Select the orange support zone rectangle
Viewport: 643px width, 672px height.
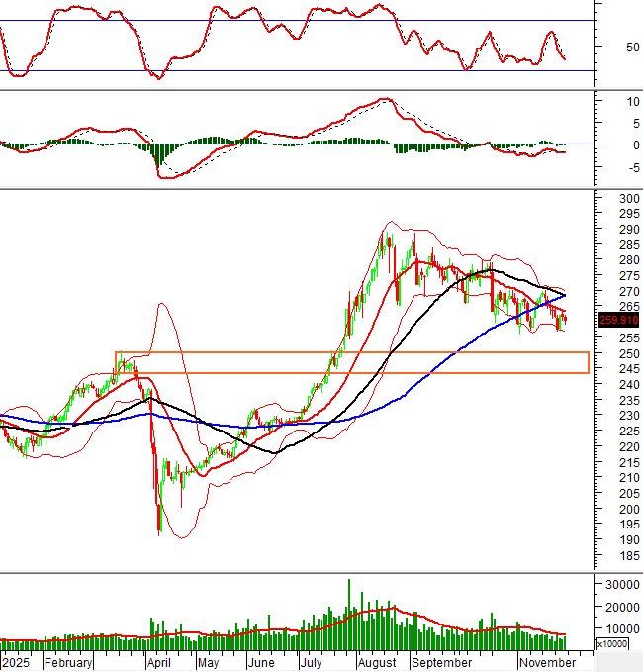pos(351,362)
